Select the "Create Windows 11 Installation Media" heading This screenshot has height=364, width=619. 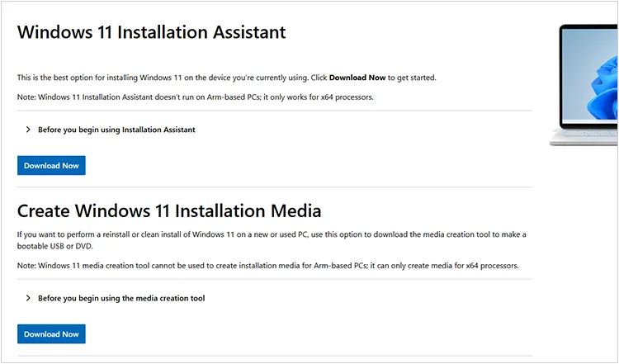pyautogui.click(x=168, y=210)
